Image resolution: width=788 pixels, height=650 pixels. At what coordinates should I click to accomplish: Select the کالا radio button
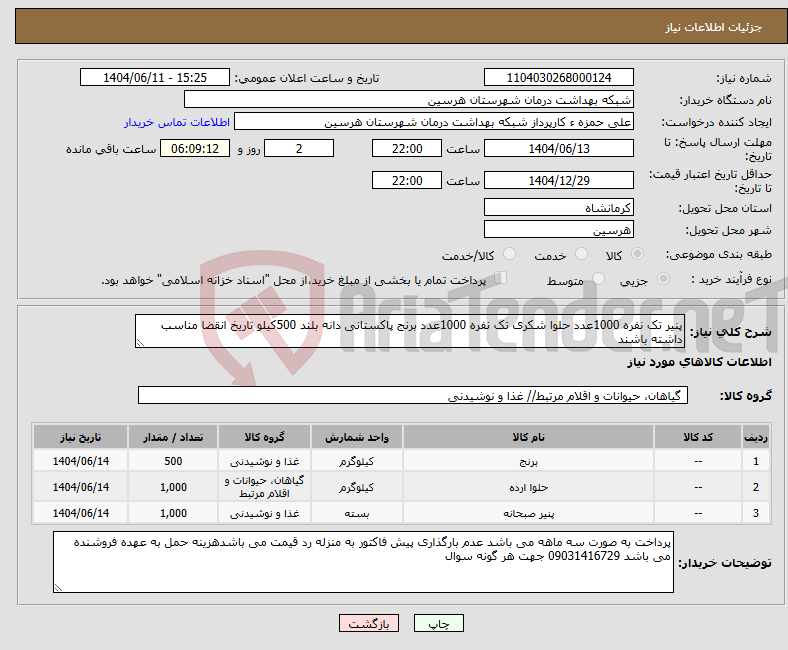[638, 255]
